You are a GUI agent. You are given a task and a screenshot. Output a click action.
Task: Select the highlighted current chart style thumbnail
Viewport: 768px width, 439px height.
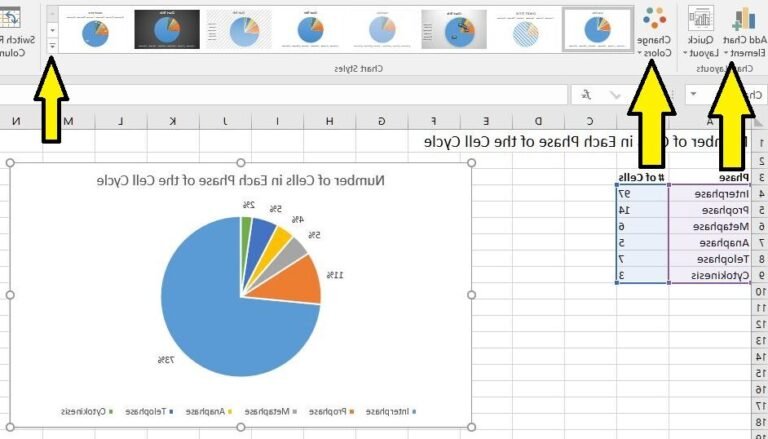pos(598,29)
